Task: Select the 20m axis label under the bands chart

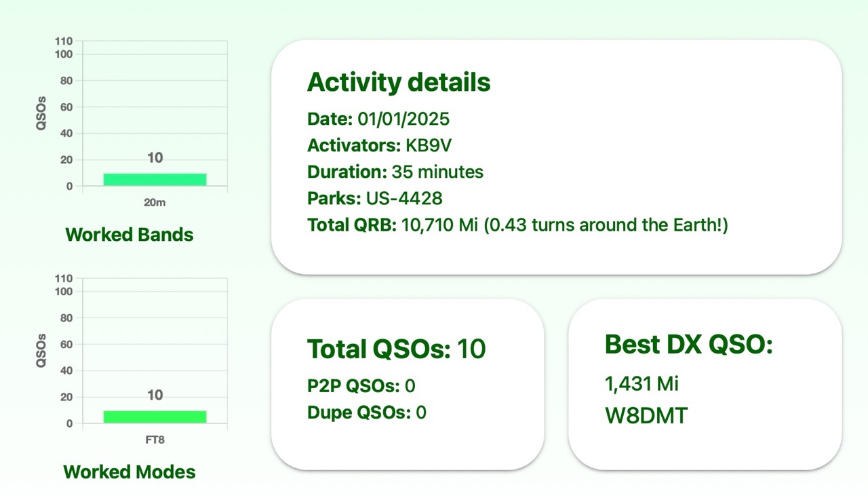Action: pyautogui.click(x=155, y=202)
